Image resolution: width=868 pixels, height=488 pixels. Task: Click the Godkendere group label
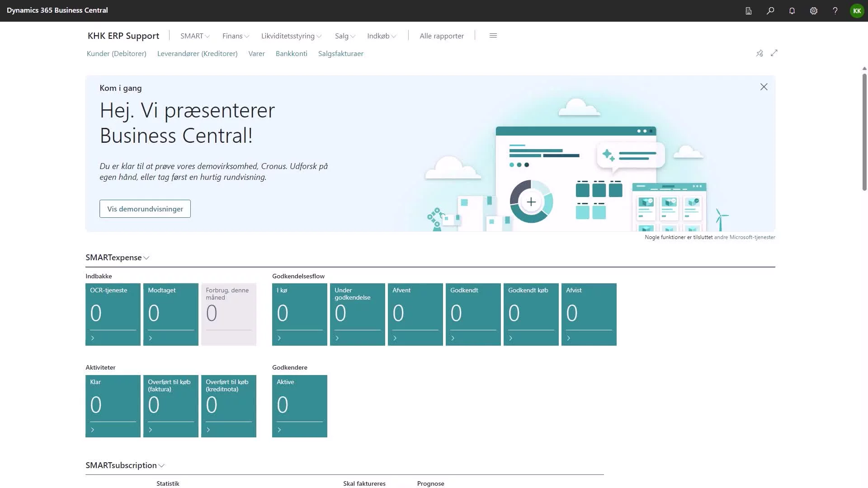coord(290,367)
